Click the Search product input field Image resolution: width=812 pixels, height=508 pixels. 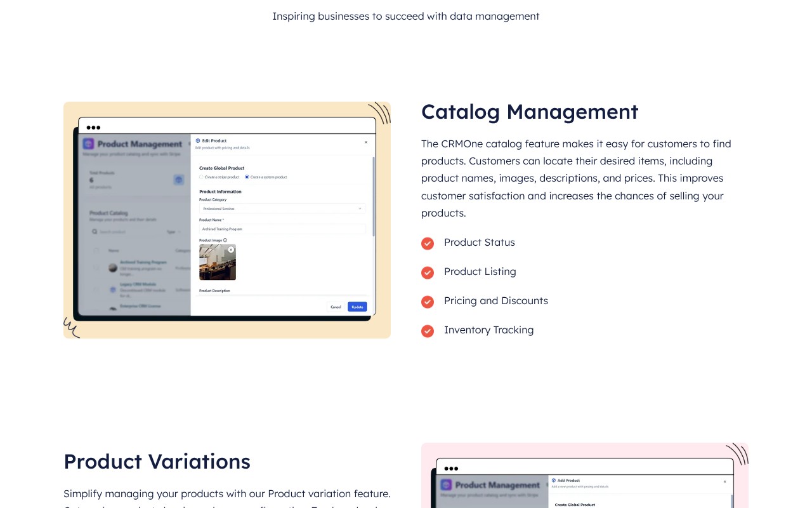126,232
